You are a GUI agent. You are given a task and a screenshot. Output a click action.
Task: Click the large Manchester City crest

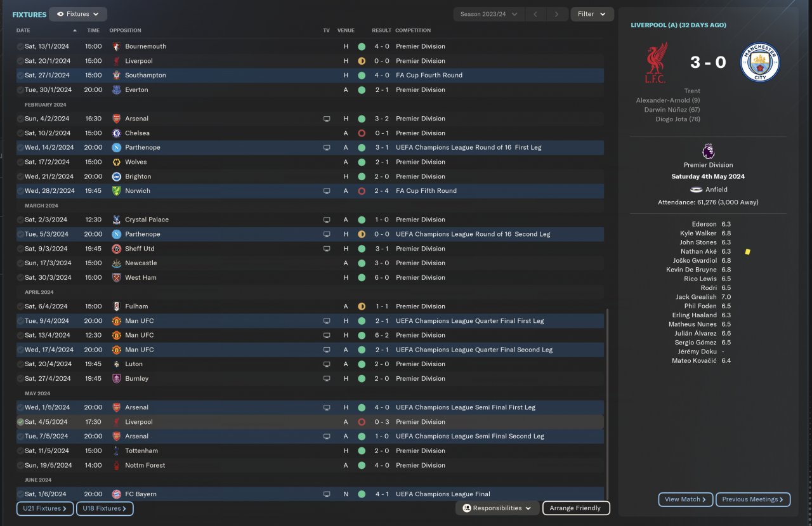(x=760, y=62)
